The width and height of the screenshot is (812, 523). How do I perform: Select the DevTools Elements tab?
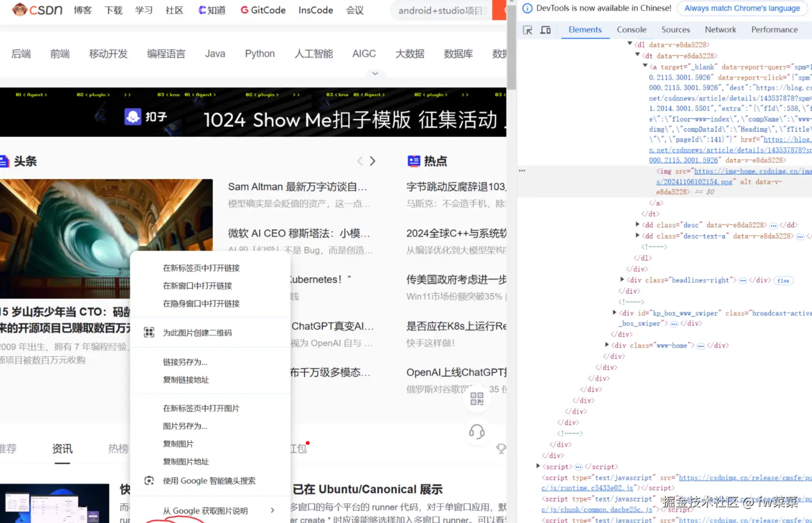coord(585,30)
